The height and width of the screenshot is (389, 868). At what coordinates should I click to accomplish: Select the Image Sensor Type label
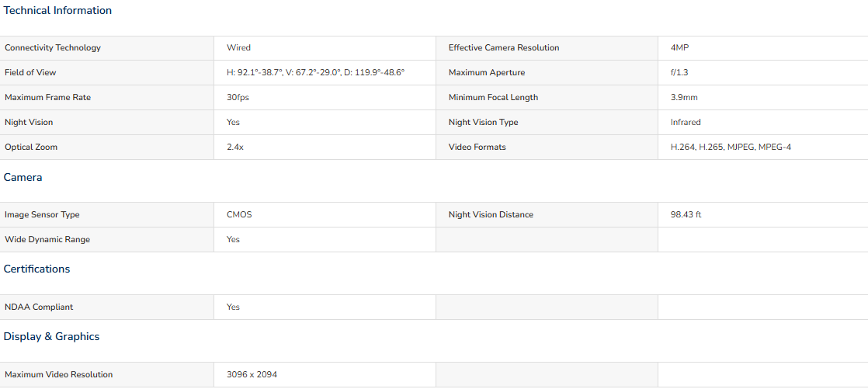pos(46,215)
